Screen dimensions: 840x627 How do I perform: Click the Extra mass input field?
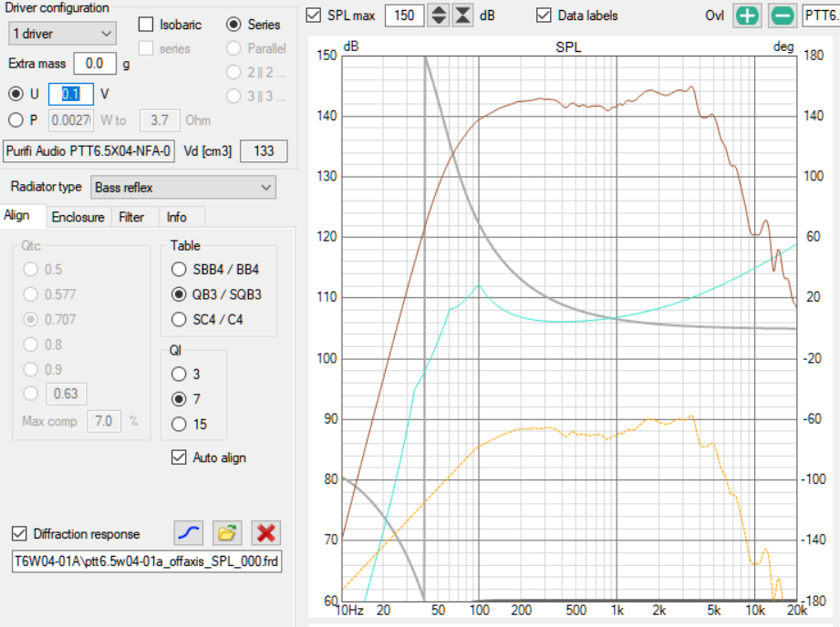pyautogui.click(x=94, y=63)
